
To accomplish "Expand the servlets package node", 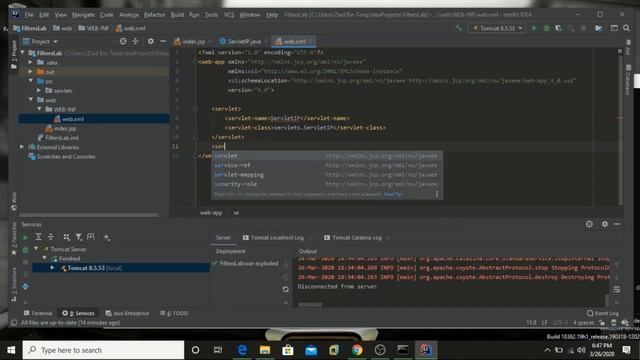I will pyautogui.click(x=39, y=91).
